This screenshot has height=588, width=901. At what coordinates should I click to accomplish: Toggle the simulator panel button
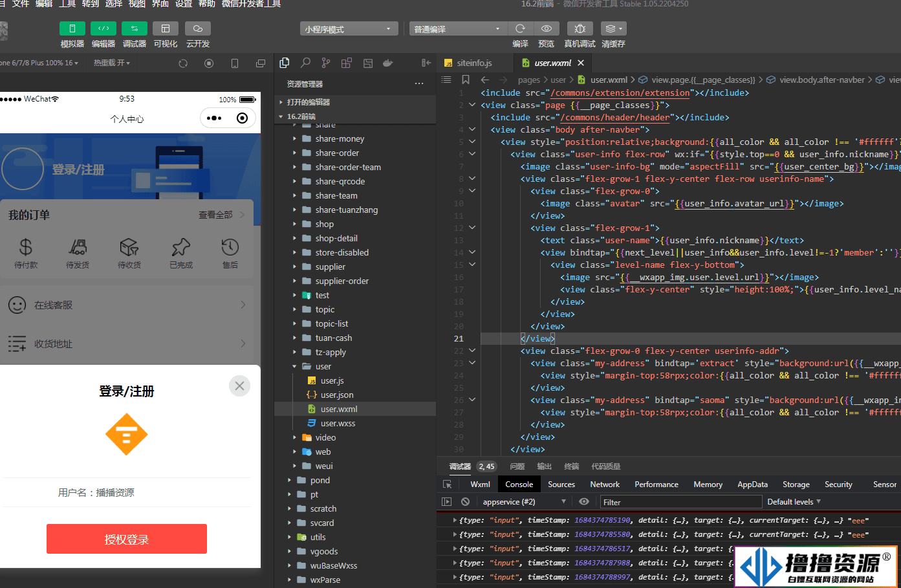[x=72, y=28]
